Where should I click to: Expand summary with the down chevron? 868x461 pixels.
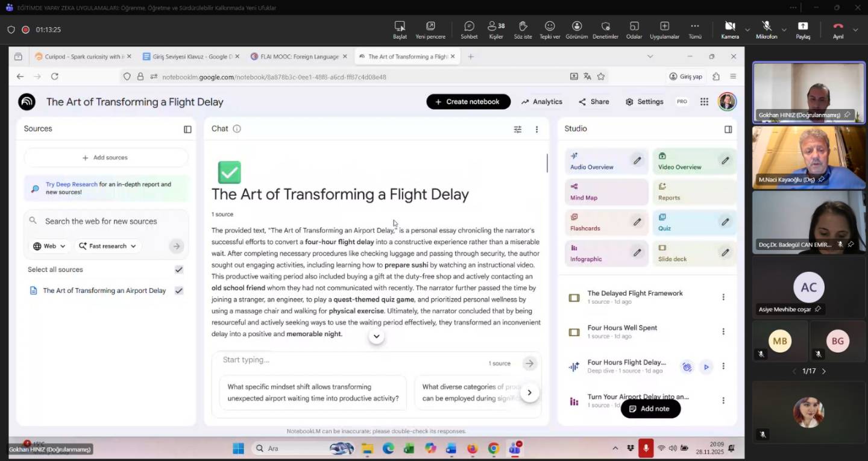point(376,337)
